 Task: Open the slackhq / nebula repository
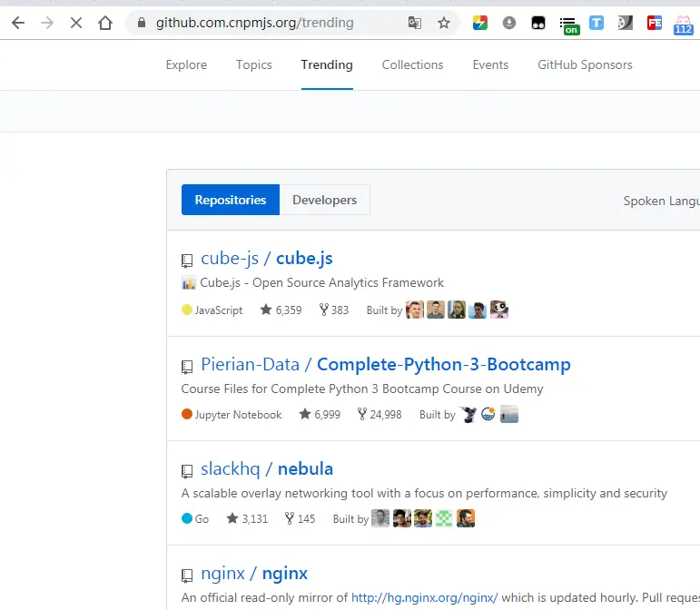tap(267, 468)
